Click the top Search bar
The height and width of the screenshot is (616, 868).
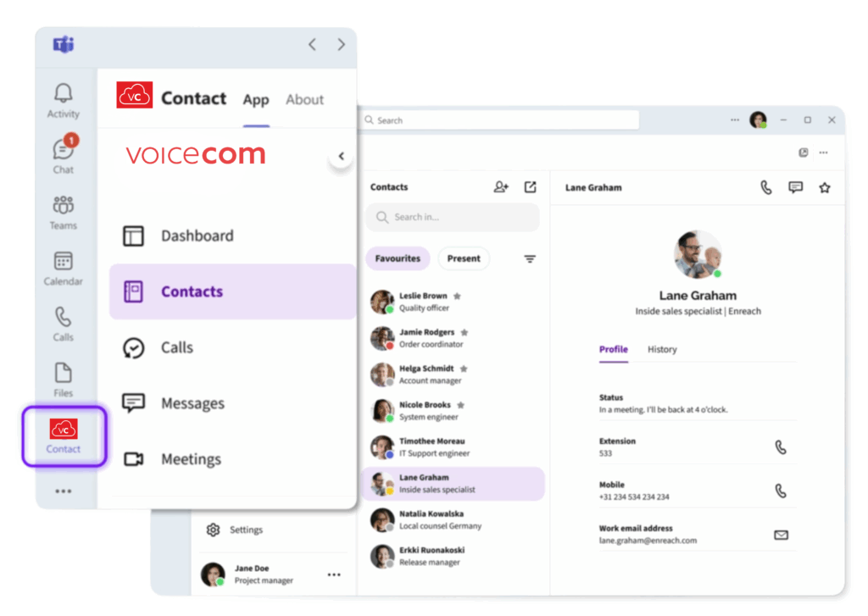pyautogui.click(x=500, y=120)
